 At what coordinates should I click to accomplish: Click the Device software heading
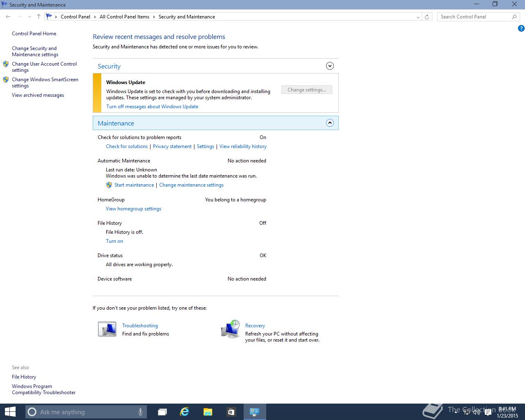tap(114, 279)
